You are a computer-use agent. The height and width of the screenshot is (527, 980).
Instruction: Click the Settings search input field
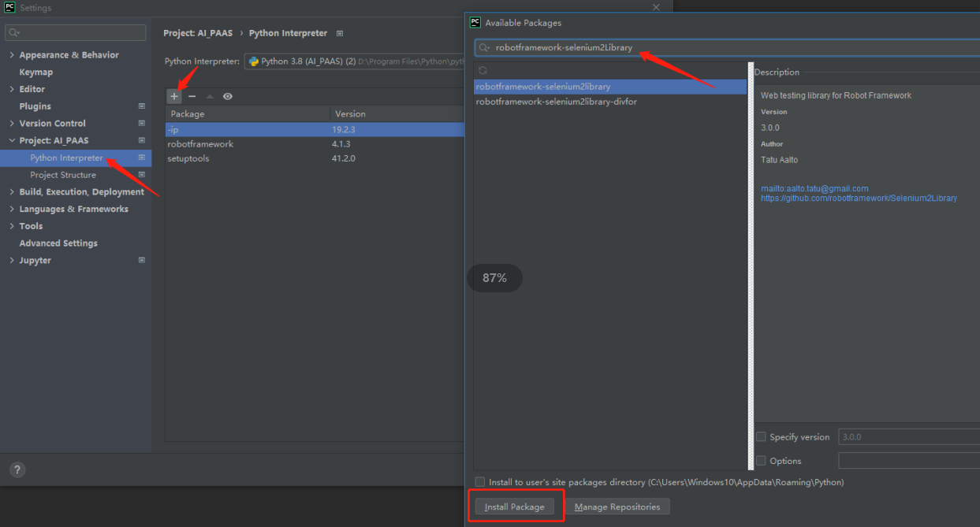pos(76,32)
